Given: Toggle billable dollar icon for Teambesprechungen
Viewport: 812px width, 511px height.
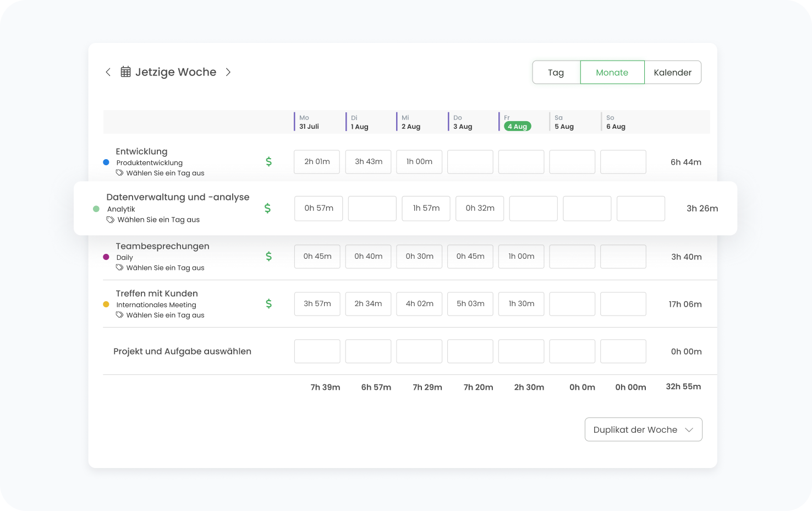Looking at the screenshot, I should pos(268,256).
